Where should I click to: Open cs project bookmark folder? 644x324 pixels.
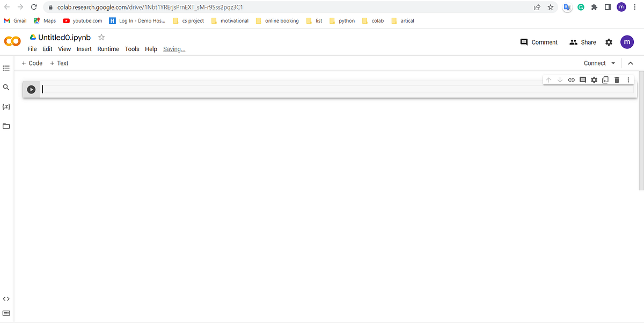coord(188,21)
